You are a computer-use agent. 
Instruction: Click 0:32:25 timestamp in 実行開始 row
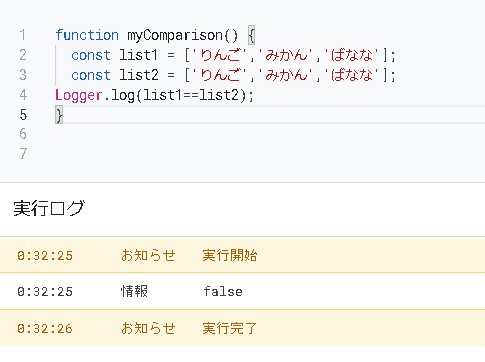pyautogui.click(x=45, y=256)
